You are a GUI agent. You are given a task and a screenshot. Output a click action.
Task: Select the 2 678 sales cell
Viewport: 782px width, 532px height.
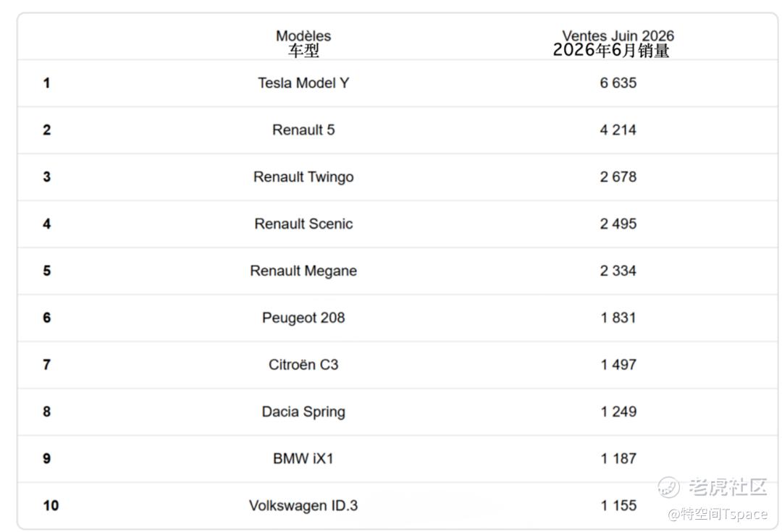click(x=618, y=177)
